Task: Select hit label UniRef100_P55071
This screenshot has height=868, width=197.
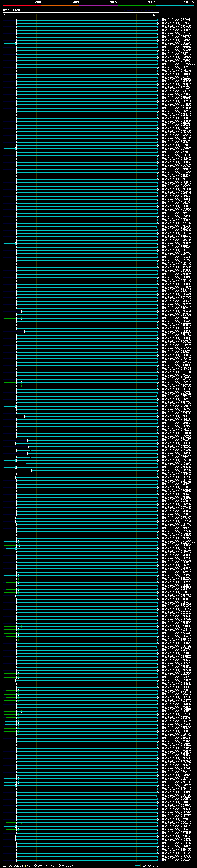Action: [x=177, y=819]
